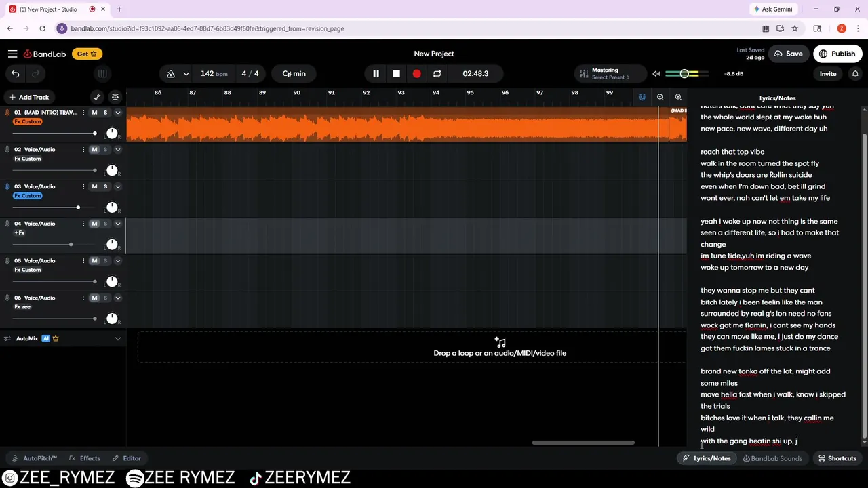Solo track 01 MAD INTRO
868x488 pixels.
point(105,113)
